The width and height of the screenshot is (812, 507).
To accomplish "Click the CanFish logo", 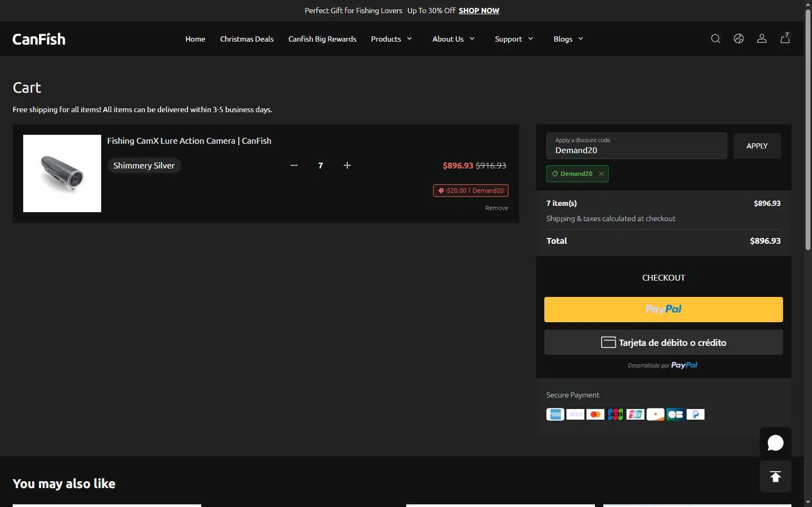I will pos(39,39).
